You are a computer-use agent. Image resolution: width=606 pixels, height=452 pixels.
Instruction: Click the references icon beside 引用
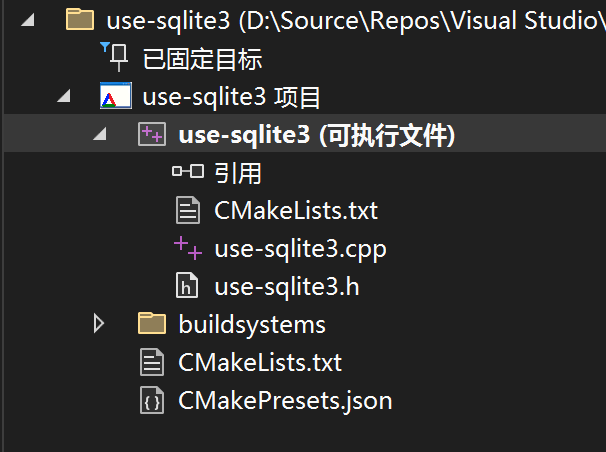(x=187, y=173)
